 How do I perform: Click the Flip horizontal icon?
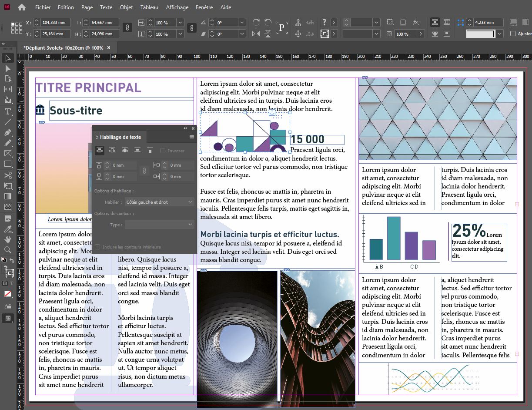[x=256, y=34]
